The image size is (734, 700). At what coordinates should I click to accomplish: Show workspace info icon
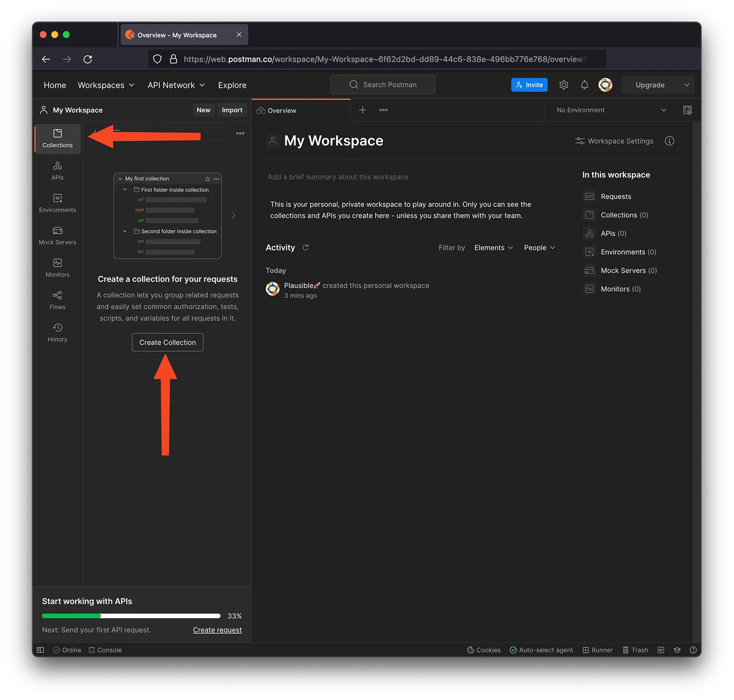[669, 141]
